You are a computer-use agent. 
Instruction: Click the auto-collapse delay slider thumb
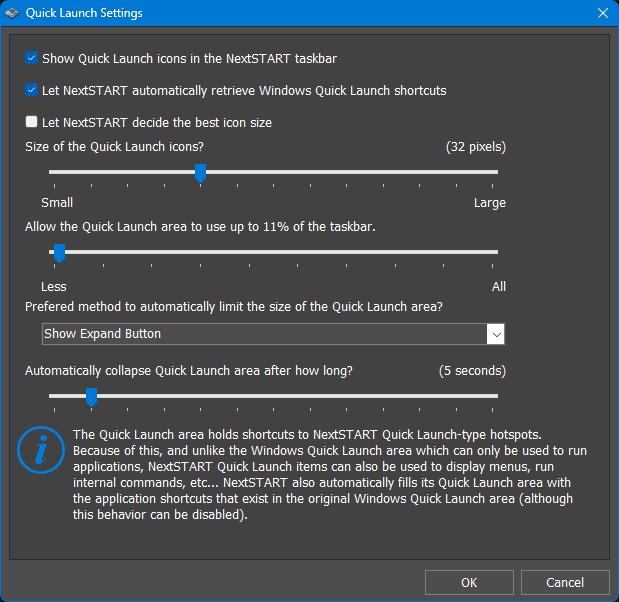92,397
